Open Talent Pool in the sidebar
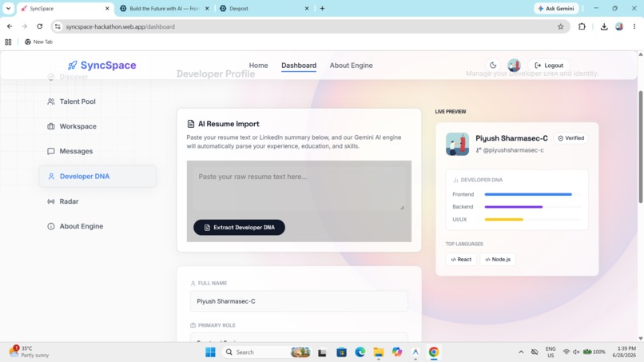The image size is (644, 362). [x=97, y=101]
